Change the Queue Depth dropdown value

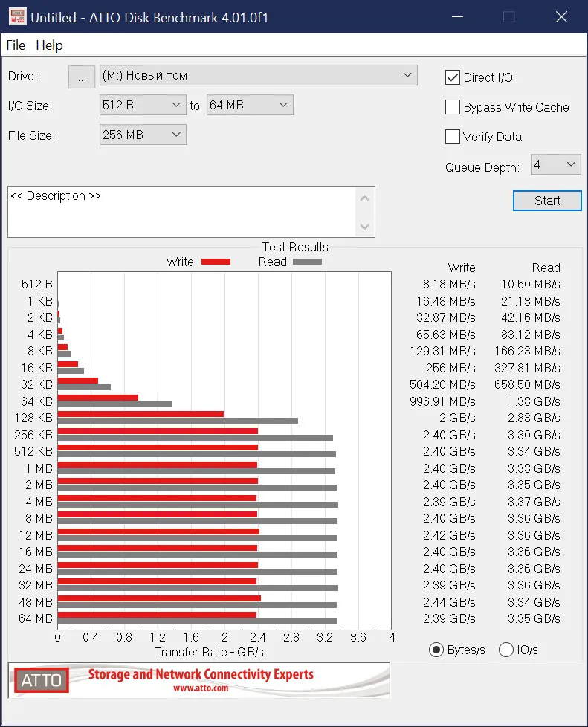click(x=555, y=164)
